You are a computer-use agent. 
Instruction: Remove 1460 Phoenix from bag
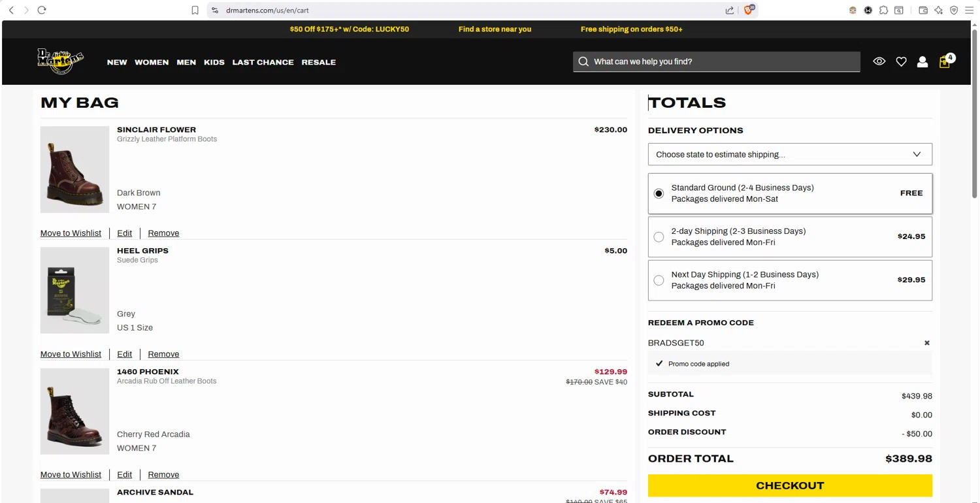[x=163, y=475]
